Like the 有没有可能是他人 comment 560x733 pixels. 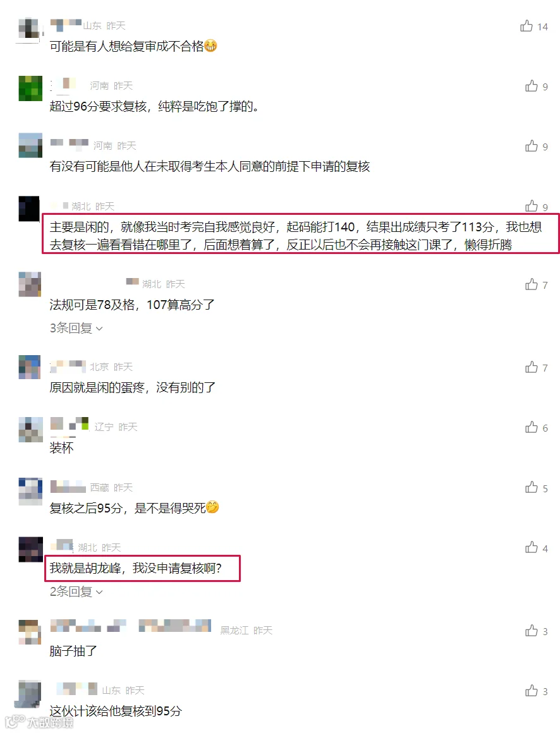(531, 146)
